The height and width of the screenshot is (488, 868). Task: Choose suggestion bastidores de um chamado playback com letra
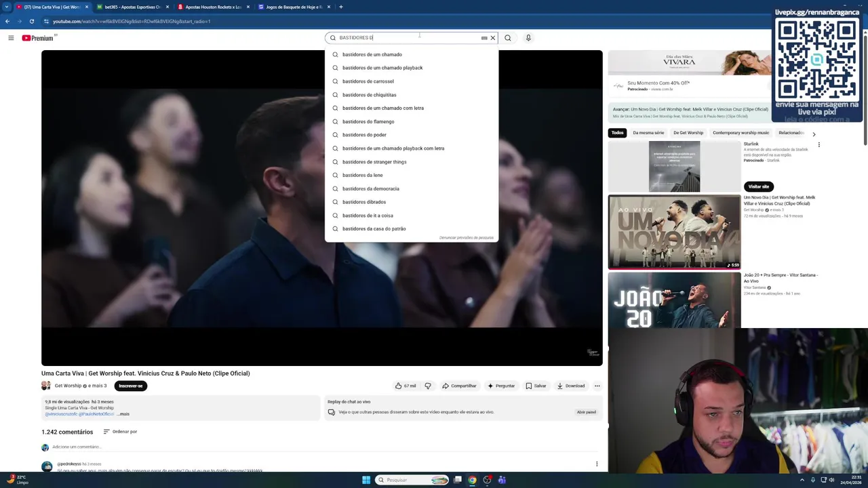click(412, 148)
